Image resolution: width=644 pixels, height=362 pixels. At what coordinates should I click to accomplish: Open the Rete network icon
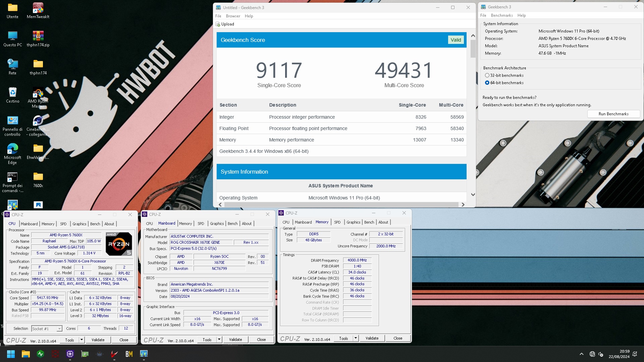(x=12, y=67)
